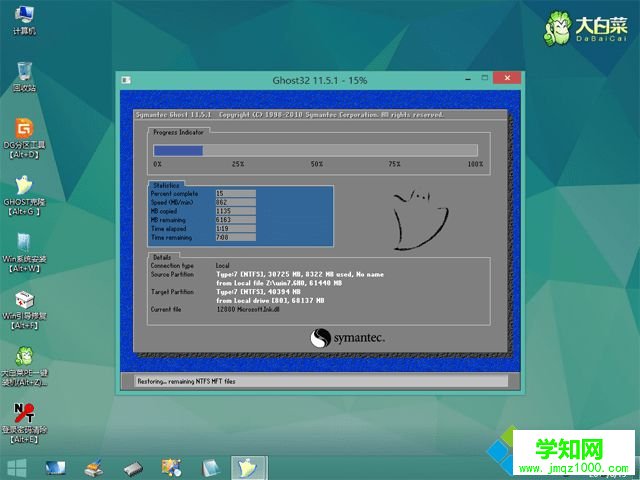The height and width of the screenshot is (480, 640).
Task: Open the blue notebook taskbar icon
Action: [x=210, y=467]
